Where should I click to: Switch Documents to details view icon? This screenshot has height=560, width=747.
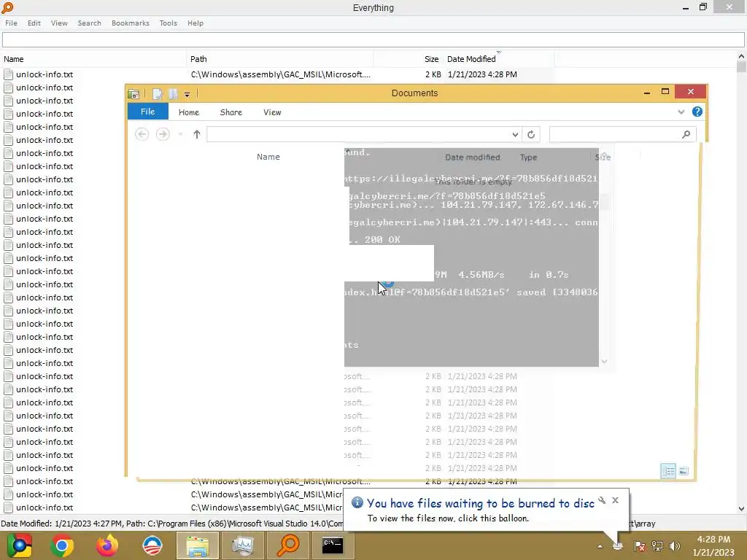pos(668,471)
